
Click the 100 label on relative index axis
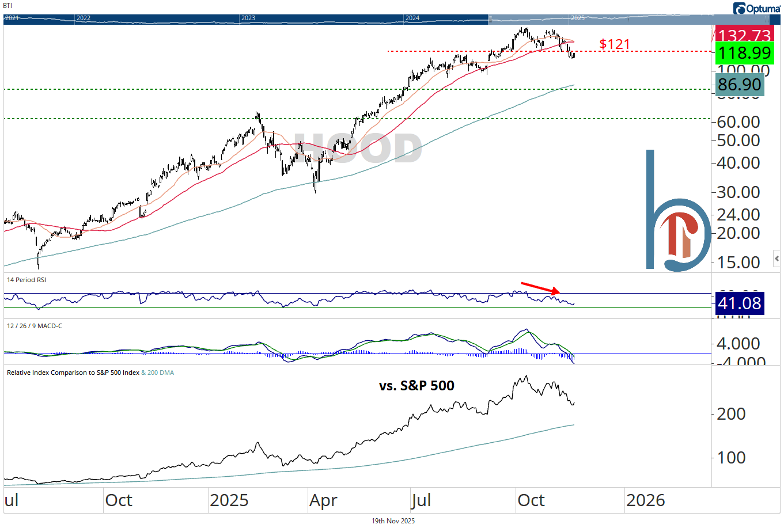point(731,458)
